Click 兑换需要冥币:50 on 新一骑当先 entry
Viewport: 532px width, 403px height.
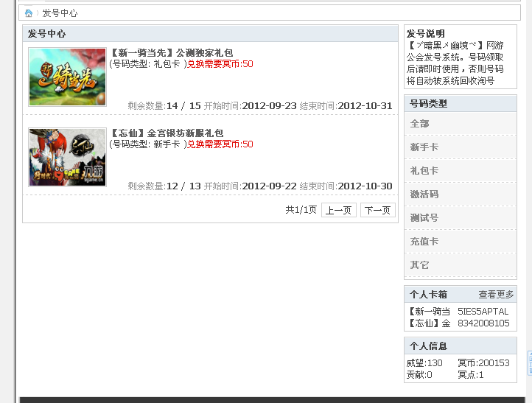tap(220, 64)
